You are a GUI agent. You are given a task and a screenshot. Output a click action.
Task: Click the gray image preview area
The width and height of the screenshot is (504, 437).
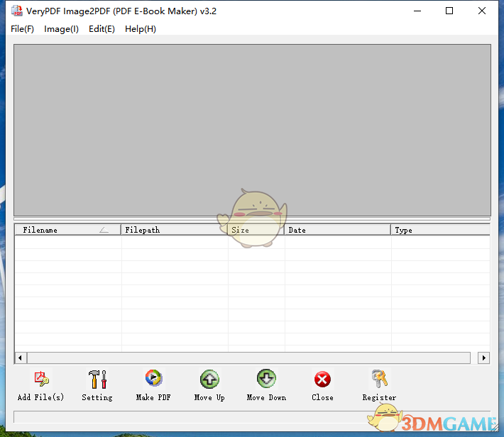pos(252,130)
